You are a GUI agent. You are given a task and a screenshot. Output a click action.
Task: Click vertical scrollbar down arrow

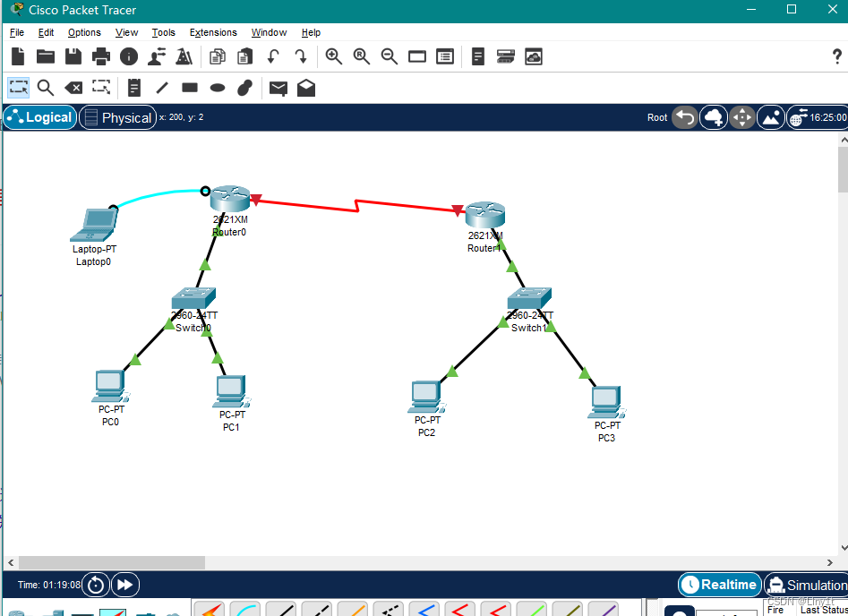(844, 548)
